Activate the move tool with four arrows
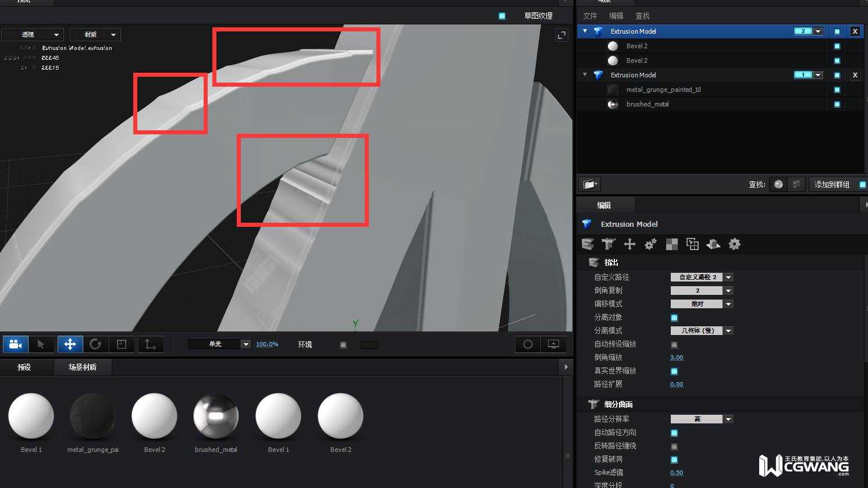This screenshot has width=868, height=488. (70, 344)
